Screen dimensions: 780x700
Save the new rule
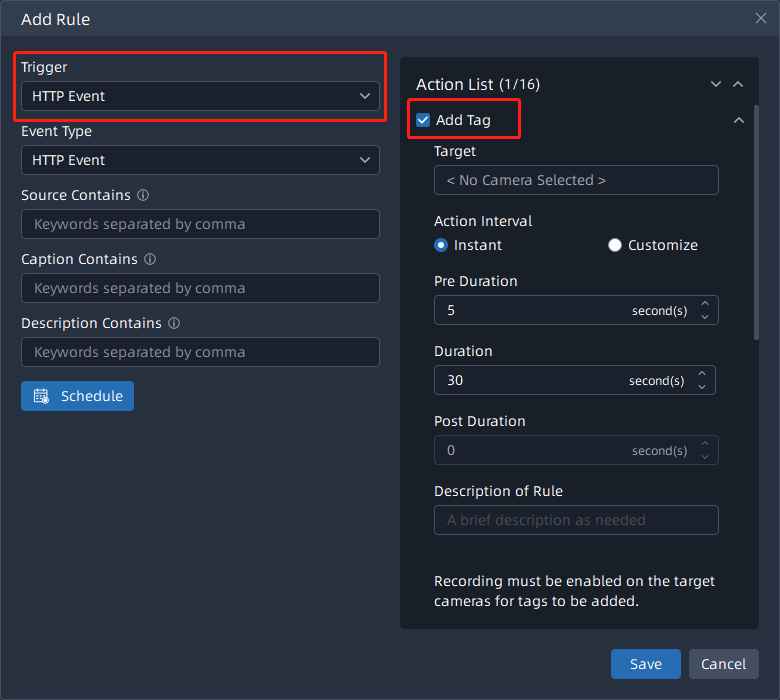[x=645, y=664]
